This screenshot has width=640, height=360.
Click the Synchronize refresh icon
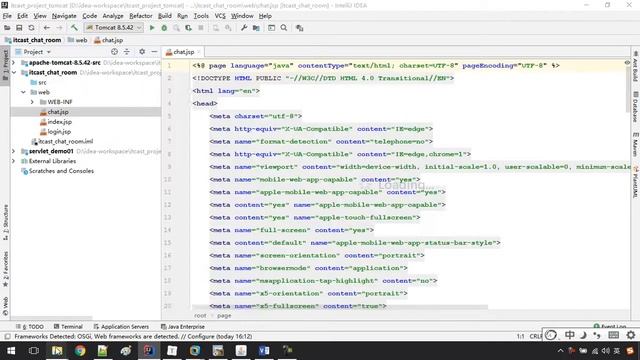point(31,28)
